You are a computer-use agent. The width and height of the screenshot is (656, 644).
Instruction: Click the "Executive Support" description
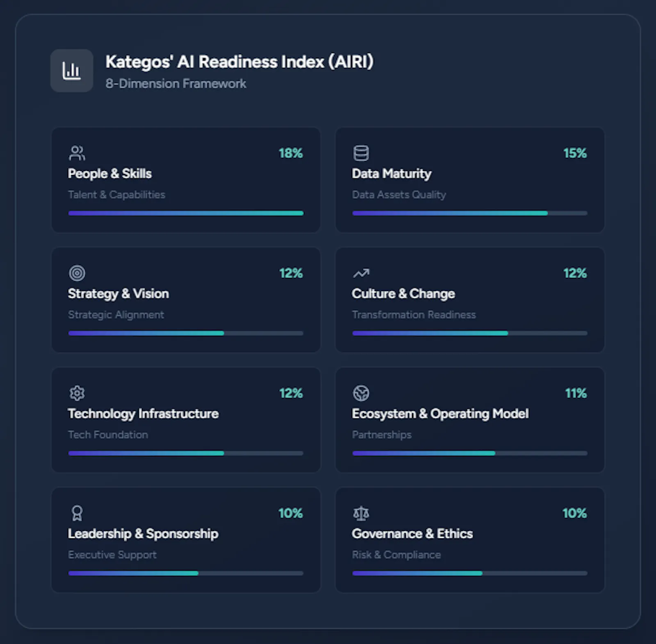pos(112,555)
